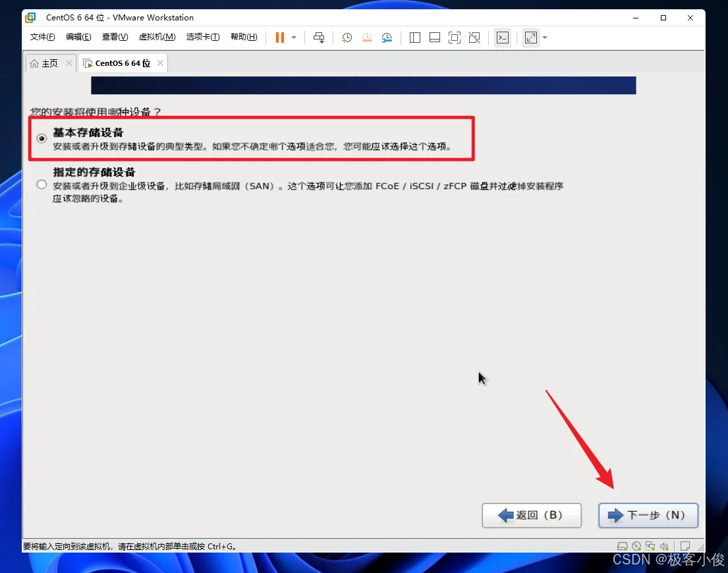Click the VMware Workstation title bar logo
This screenshot has height=573, width=728.
click(31, 18)
